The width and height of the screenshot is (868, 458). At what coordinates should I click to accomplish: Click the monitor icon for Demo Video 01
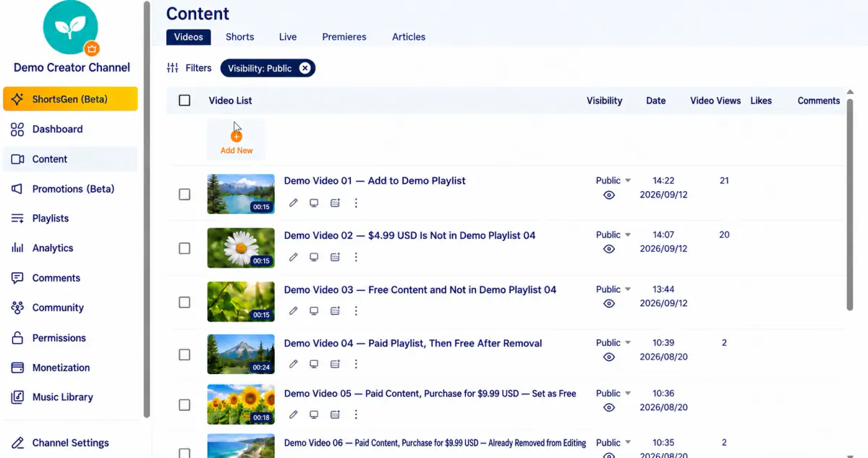(x=314, y=203)
